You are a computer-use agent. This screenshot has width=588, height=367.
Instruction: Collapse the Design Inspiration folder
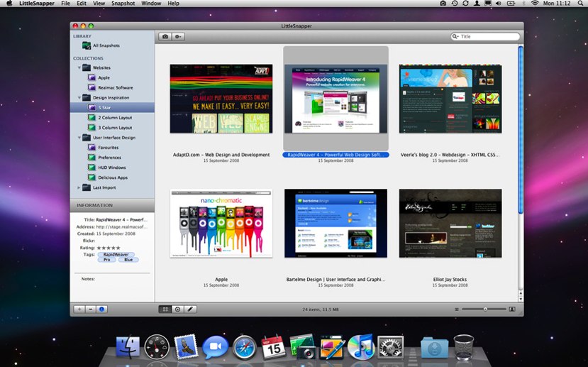click(x=79, y=97)
